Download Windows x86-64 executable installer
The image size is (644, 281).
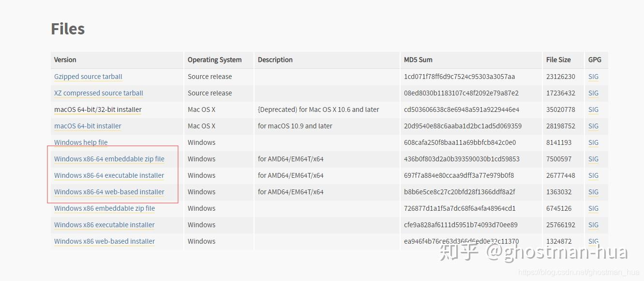tap(109, 175)
